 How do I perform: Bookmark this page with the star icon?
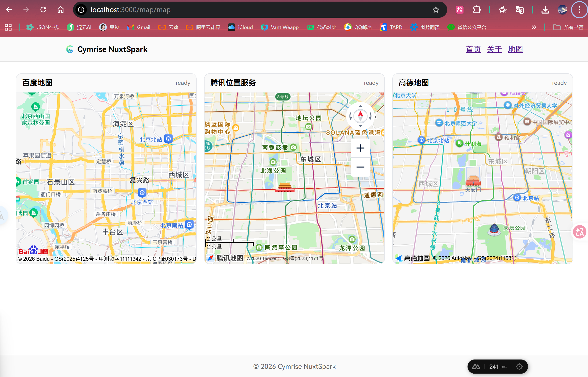click(x=436, y=10)
